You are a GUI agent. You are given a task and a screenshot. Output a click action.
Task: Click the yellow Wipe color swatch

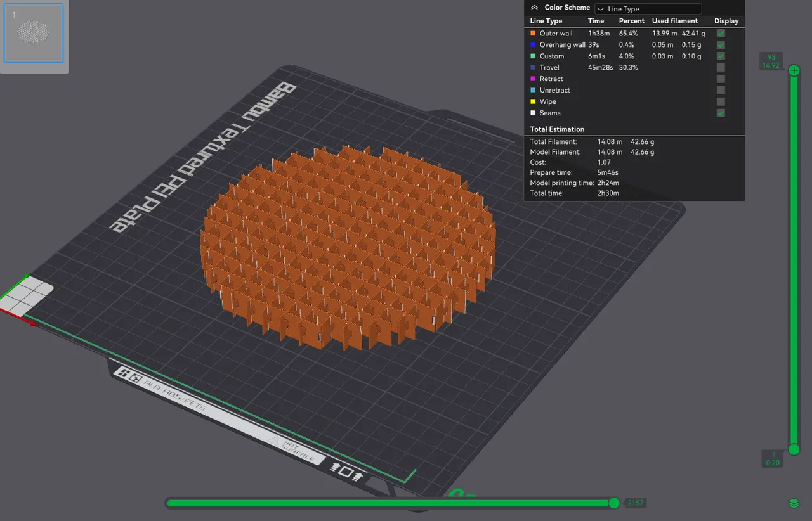click(534, 101)
